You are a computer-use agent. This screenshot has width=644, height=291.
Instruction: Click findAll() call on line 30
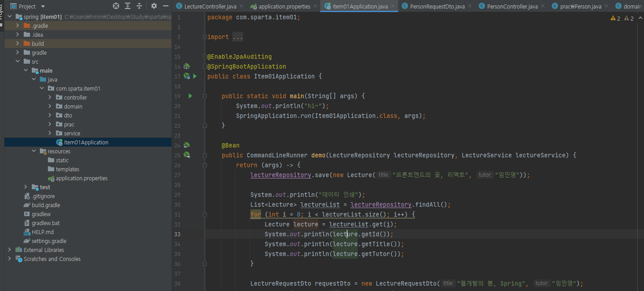[431, 204]
